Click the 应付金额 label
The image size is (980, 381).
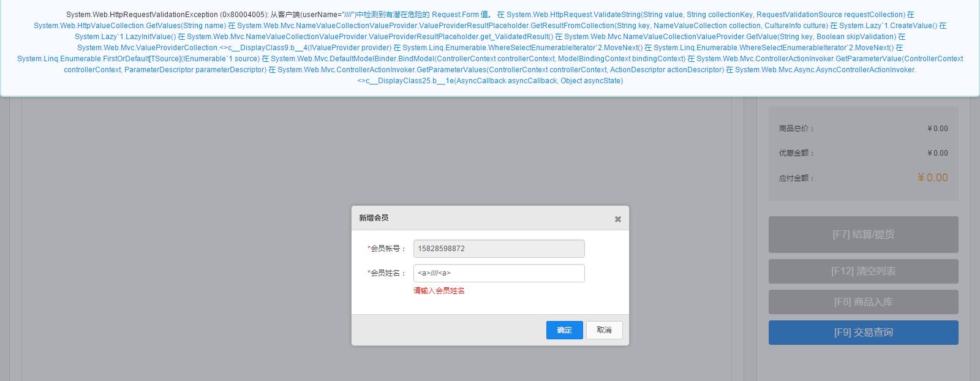[x=796, y=178]
